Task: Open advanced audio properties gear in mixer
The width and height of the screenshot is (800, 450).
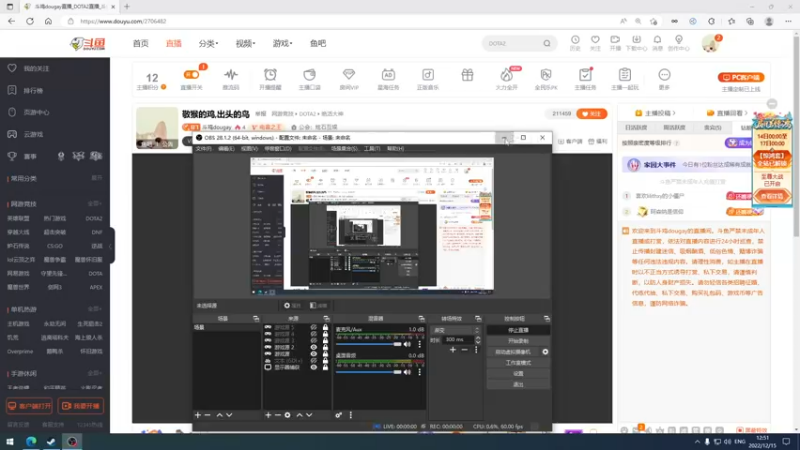Action: click(338, 415)
